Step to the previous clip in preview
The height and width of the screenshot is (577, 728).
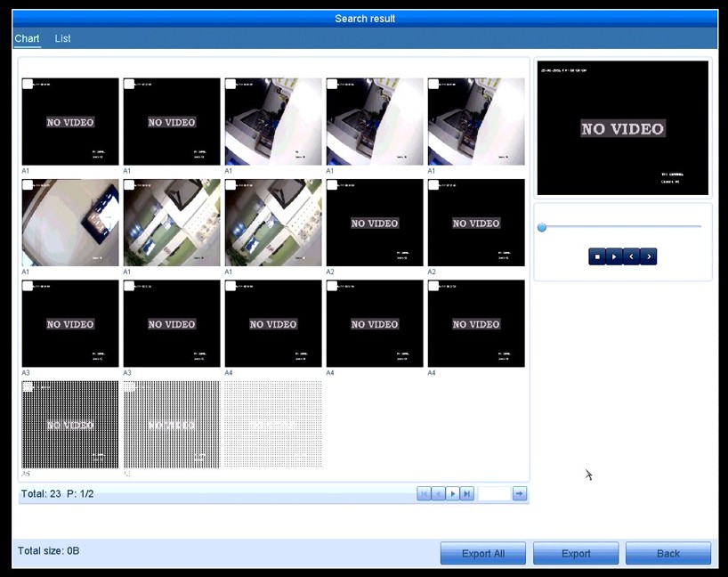pos(631,256)
